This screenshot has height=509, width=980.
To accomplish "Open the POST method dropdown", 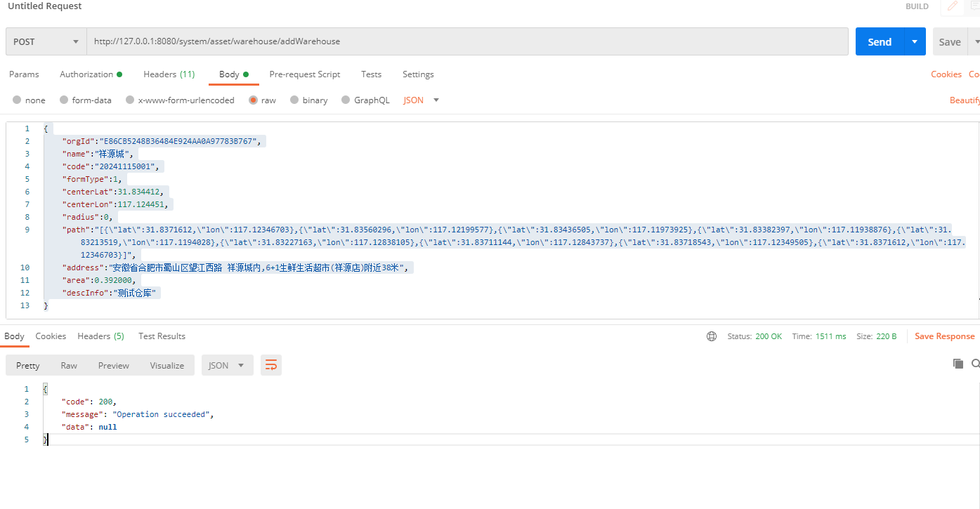I will (46, 41).
